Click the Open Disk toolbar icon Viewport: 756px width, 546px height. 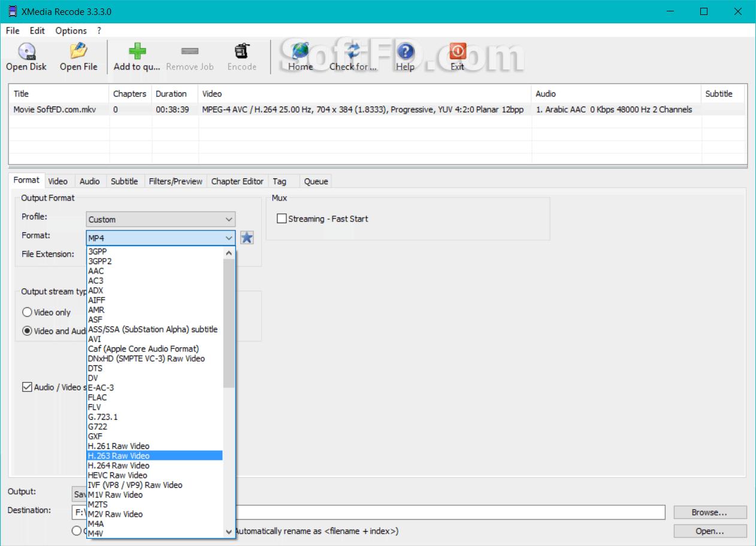click(26, 51)
